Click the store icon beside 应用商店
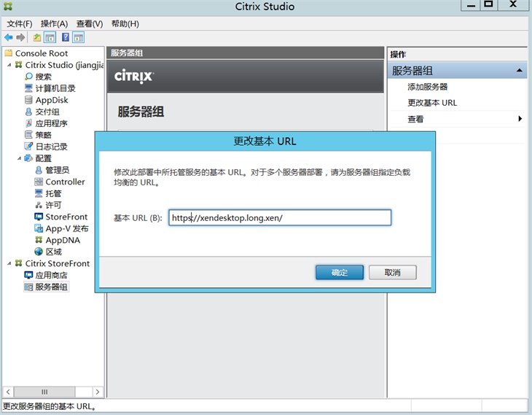The width and height of the screenshot is (532, 415). 29,275
